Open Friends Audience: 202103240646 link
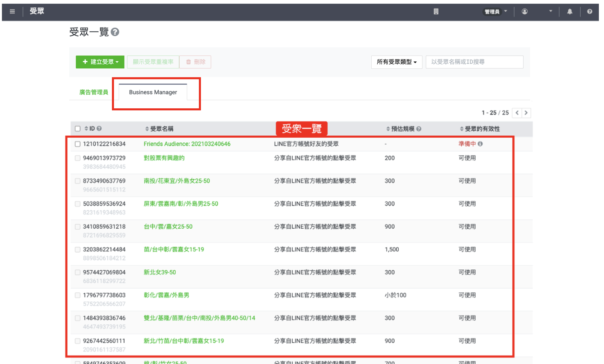The width and height of the screenshot is (604, 364). point(187,144)
